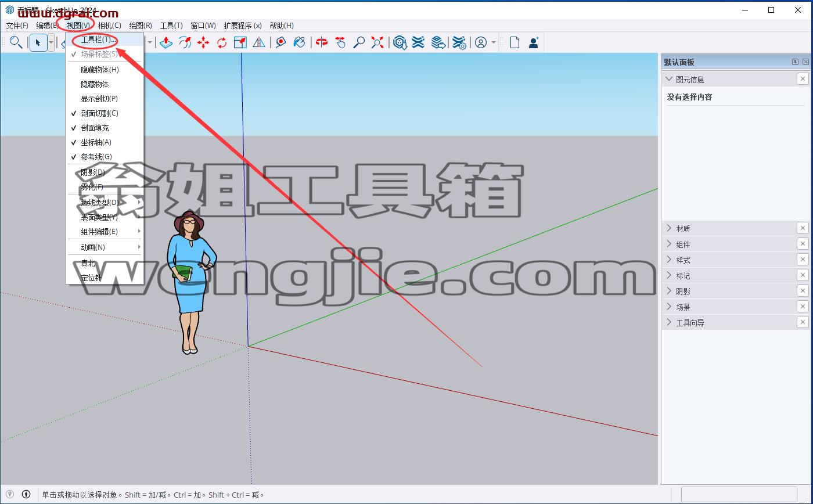Open the 相机(C) menu

[x=109, y=26]
